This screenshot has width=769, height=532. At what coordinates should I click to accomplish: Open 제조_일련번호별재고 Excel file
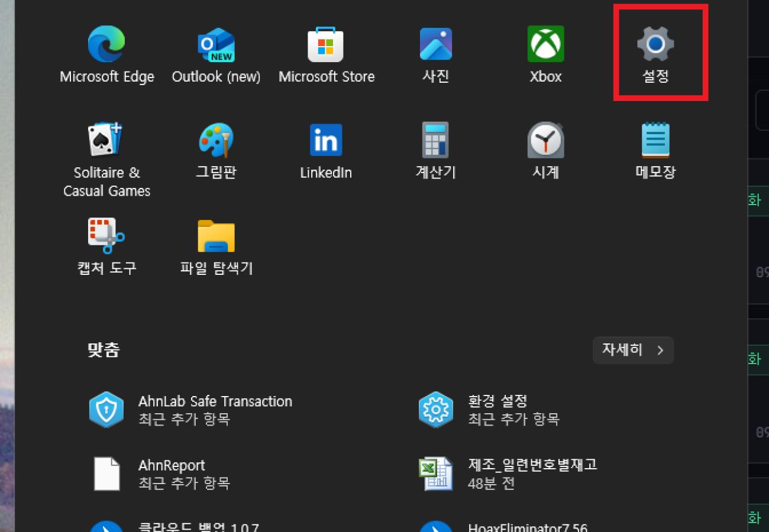pyautogui.click(x=508, y=473)
